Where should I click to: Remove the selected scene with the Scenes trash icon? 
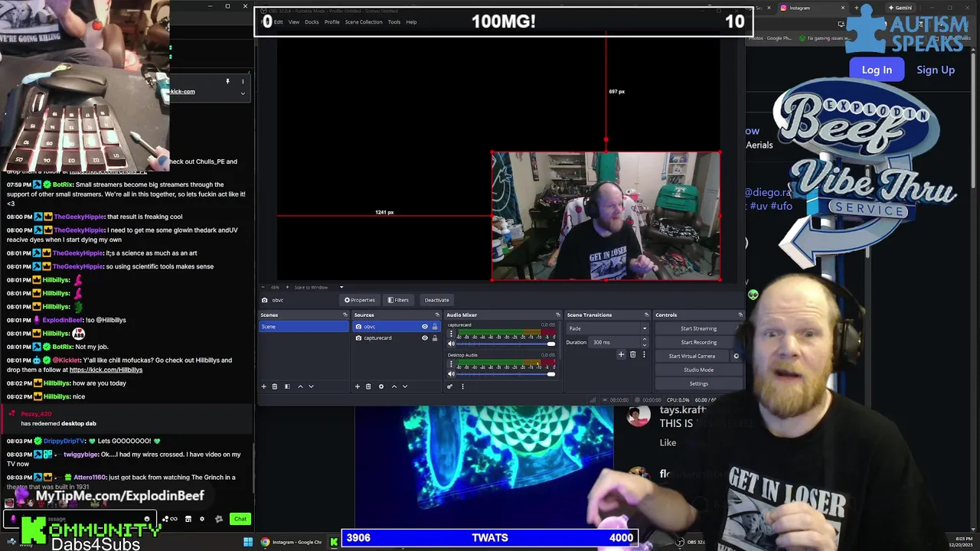click(275, 386)
